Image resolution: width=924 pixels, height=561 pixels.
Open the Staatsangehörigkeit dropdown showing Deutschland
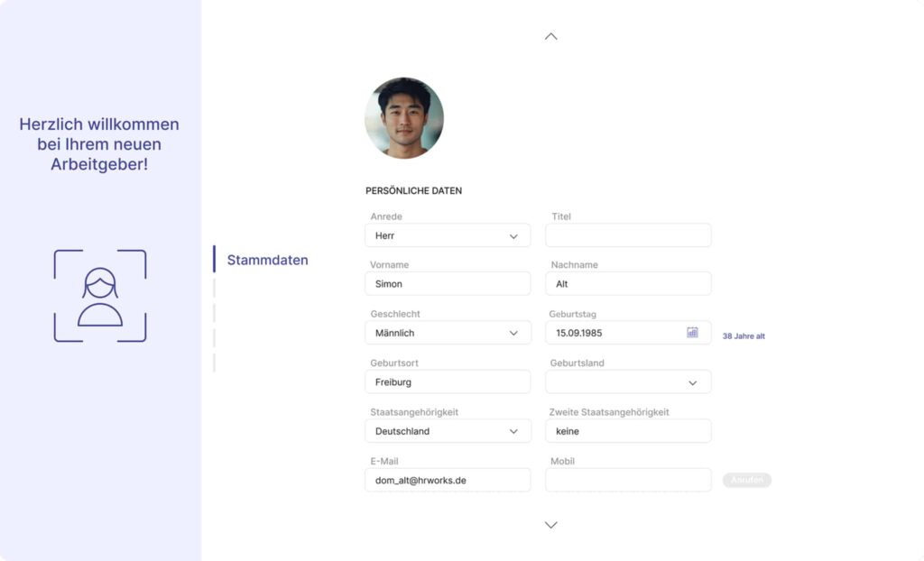point(448,431)
